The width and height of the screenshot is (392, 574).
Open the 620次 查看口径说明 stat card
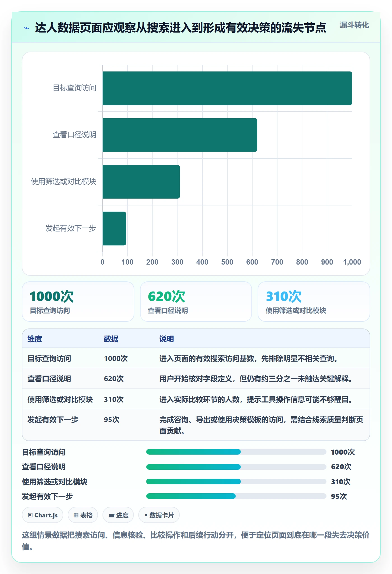(196, 302)
